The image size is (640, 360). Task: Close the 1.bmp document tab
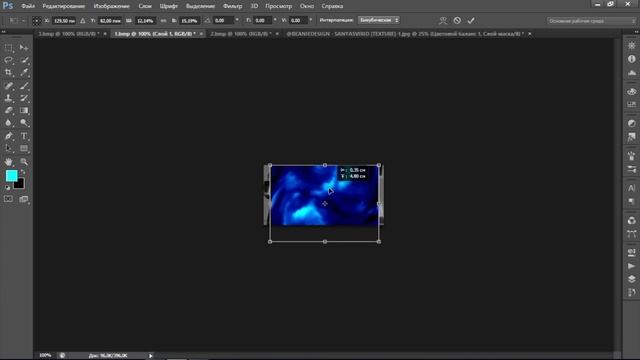[x=201, y=34]
